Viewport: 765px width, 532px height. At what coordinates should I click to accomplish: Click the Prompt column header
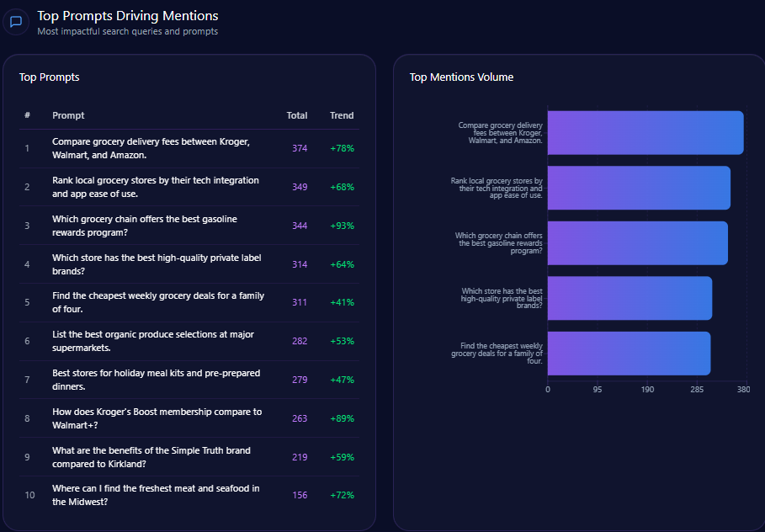[68, 115]
